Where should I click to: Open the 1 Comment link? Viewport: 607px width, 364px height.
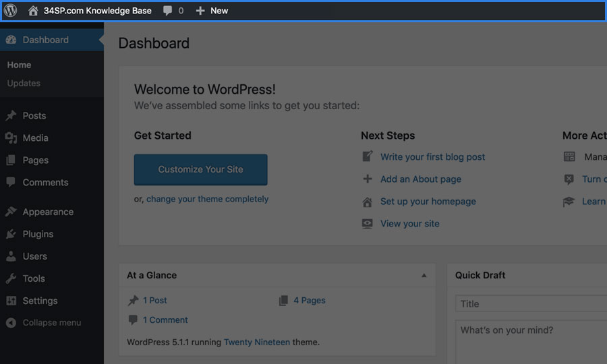coord(165,320)
